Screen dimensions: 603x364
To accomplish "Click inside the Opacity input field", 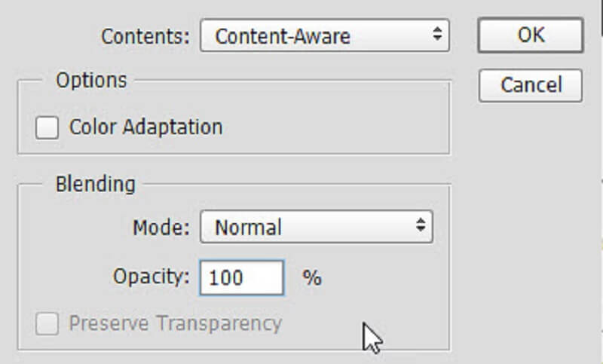I will point(241,277).
